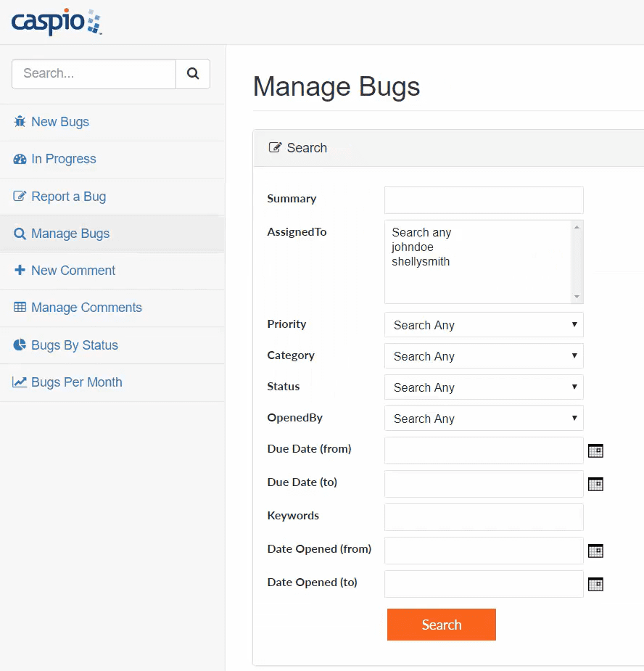The width and height of the screenshot is (644, 671).
Task: Open calendar picker for Date Opened (to)
Action: pyautogui.click(x=595, y=585)
